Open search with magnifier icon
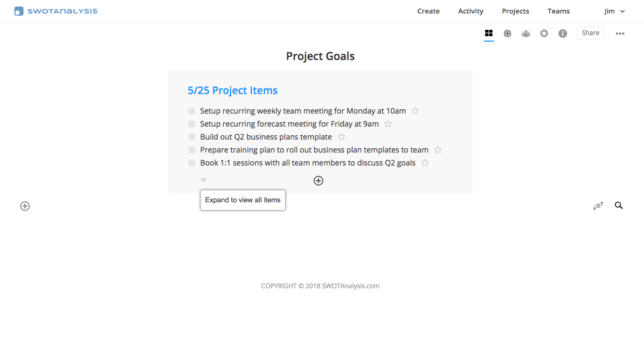The image size is (644, 350). tap(619, 206)
